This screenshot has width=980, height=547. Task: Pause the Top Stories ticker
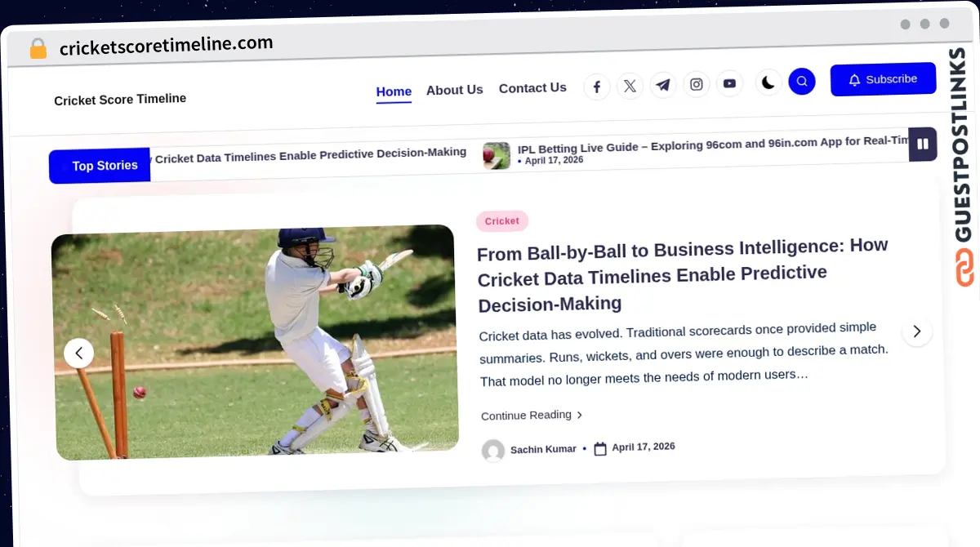(x=923, y=145)
